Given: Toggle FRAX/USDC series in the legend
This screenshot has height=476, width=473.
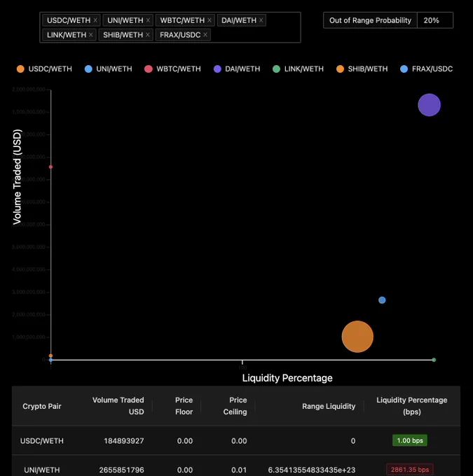Looking at the screenshot, I should [427, 69].
